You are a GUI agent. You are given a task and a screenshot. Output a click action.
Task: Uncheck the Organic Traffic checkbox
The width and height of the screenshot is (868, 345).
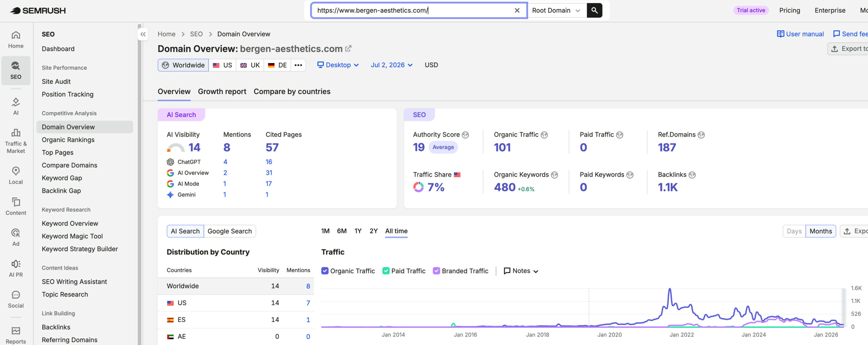tap(325, 271)
